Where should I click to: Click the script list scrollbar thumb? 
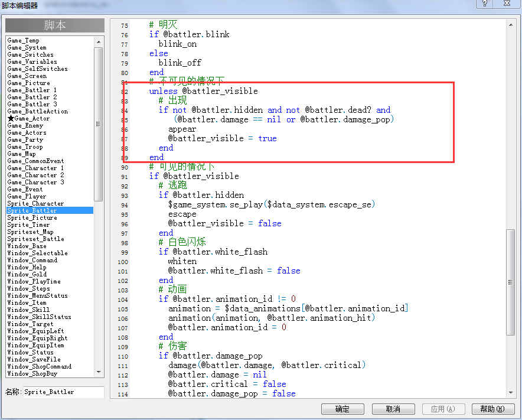point(98,124)
